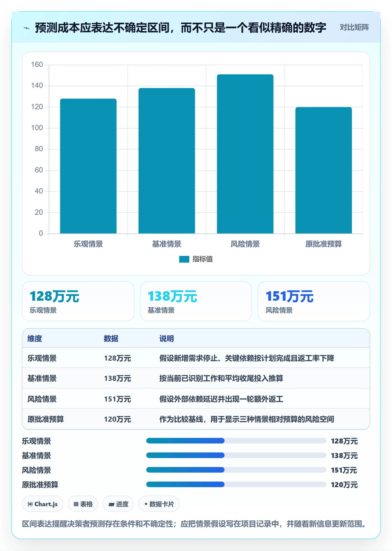Screen dimensions: 392x551
Task: Click the 乐观情景 table row name
Action: 42,358
